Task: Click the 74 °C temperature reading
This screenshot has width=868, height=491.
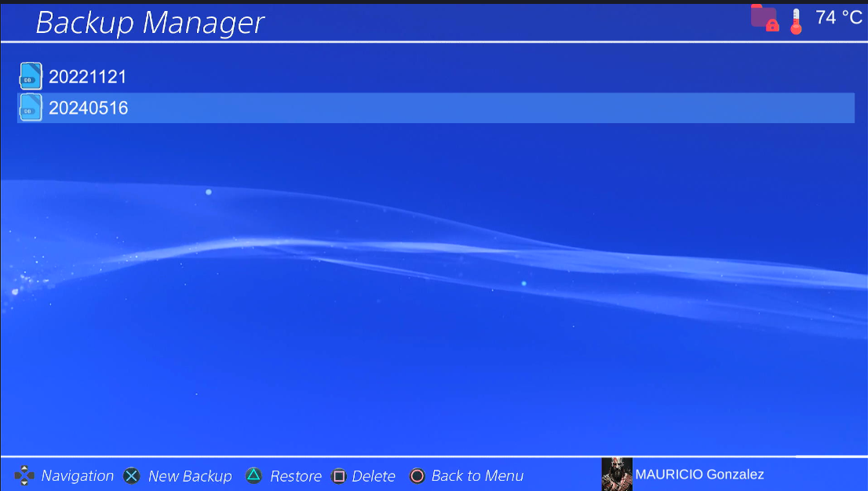Action: 838,18
